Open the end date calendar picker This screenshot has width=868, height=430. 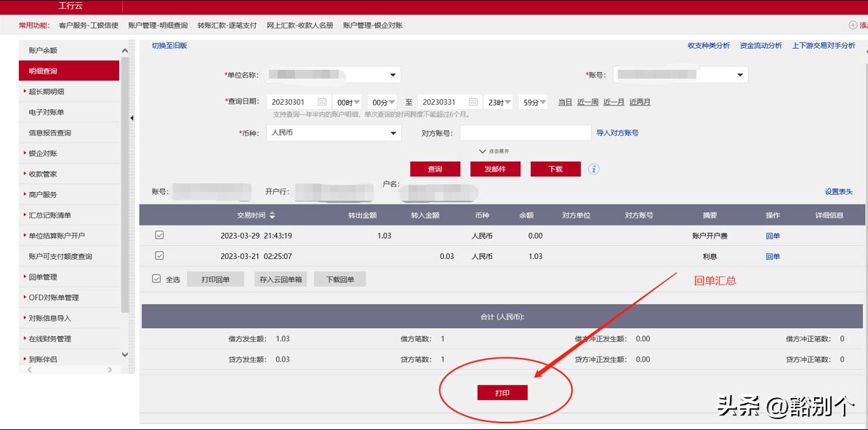[x=473, y=100]
